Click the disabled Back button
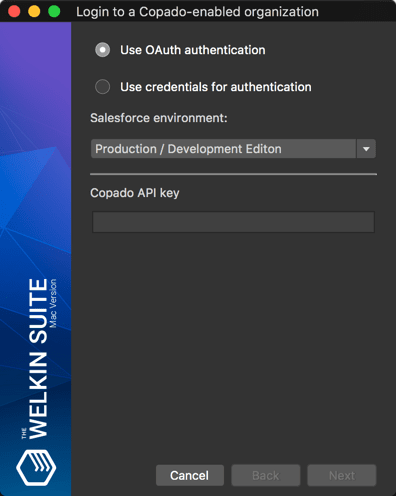This screenshot has height=496, width=396. coord(266,475)
